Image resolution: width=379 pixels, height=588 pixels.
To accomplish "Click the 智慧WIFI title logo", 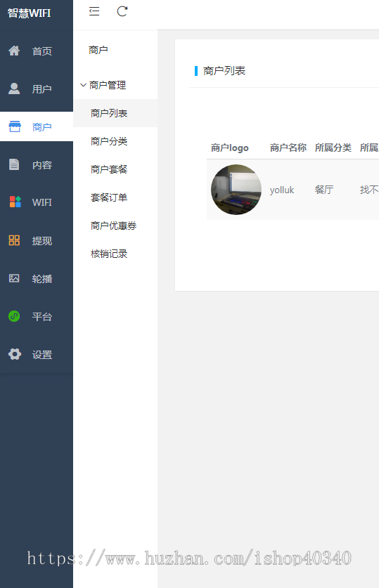I will click(x=30, y=13).
